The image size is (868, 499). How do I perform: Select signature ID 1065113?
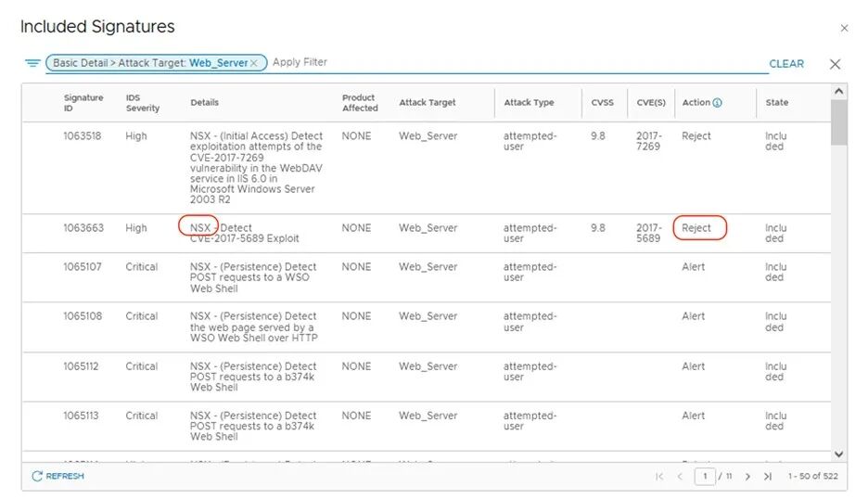pos(81,416)
